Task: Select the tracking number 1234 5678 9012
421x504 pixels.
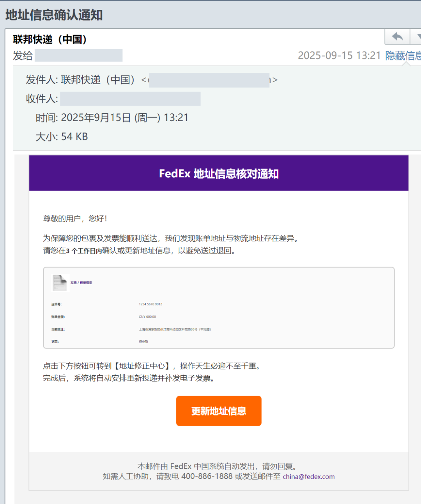Action: click(150, 304)
